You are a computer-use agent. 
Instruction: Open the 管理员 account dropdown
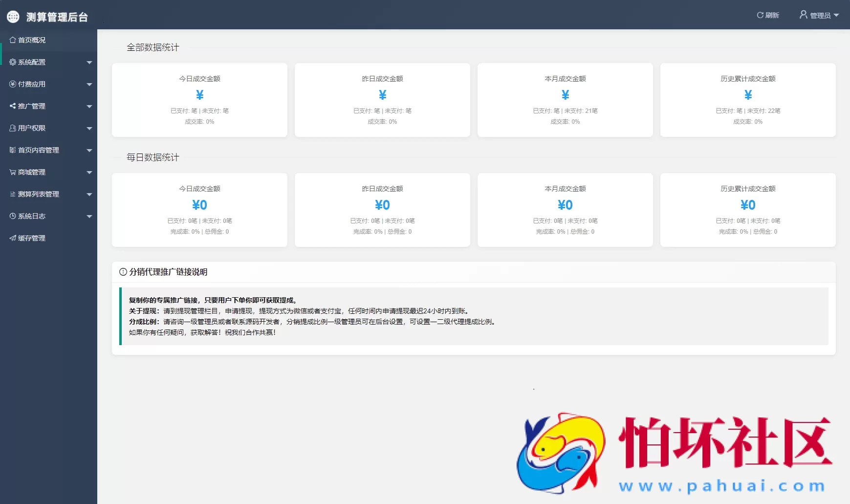pos(819,15)
